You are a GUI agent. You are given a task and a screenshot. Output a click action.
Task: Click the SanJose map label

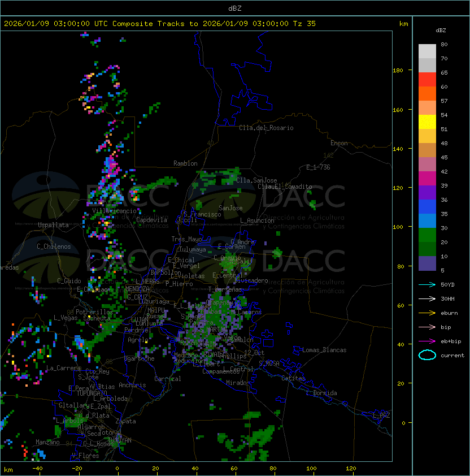point(230,208)
